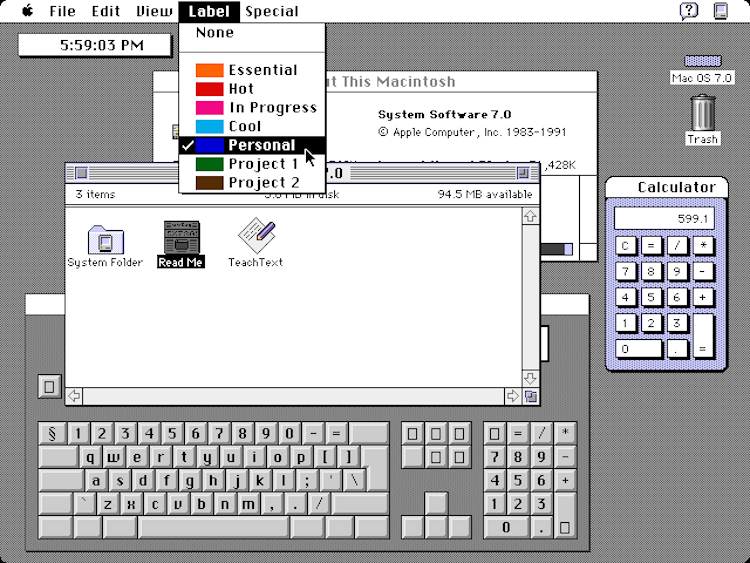Click the Calculator C clear button
Viewport: 750px width, 563px height.
[625, 246]
